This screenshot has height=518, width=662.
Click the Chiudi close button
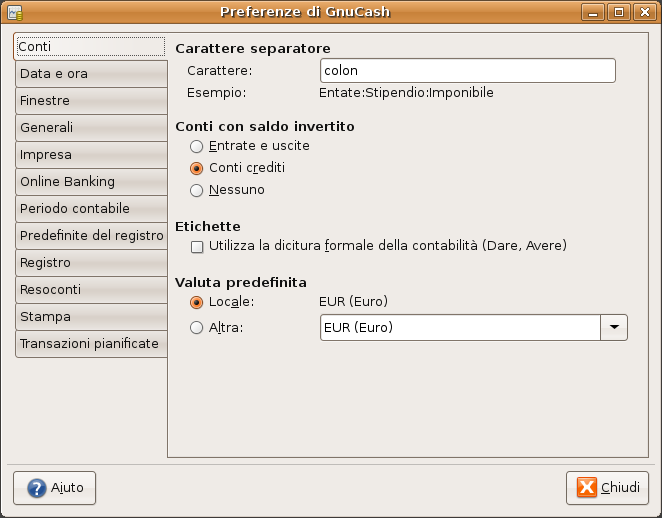coord(607,488)
